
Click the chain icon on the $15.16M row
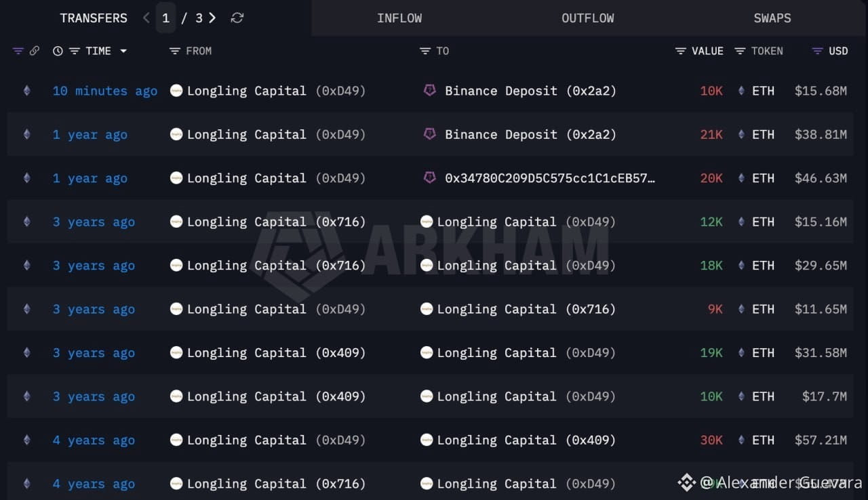click(27, 222)
